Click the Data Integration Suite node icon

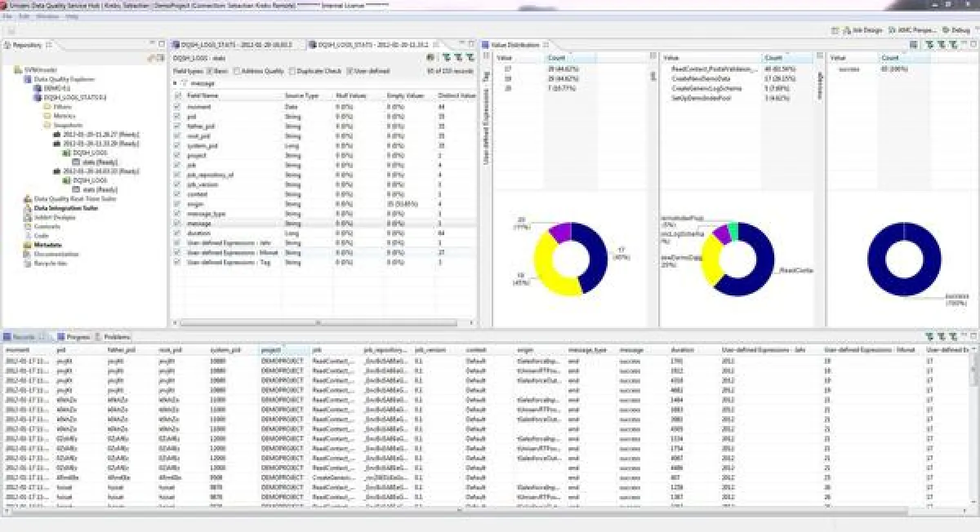(x=28, y=208)
